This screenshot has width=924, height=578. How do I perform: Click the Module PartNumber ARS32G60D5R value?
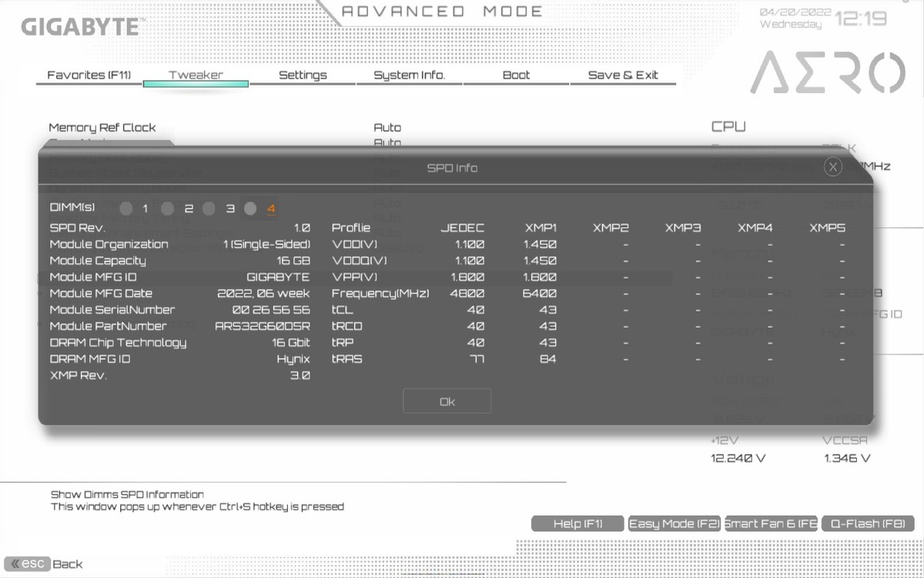point(262,326)
